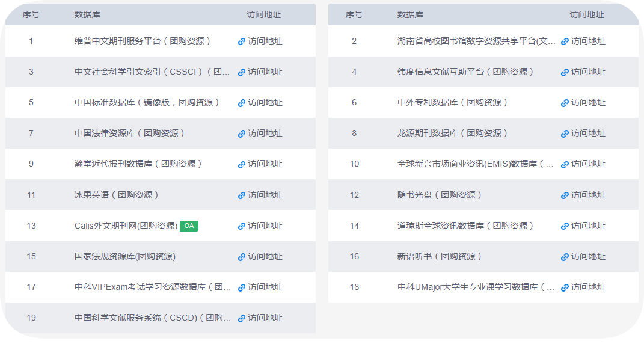Open 访问地址 for 中国标准数据库
This screenshot has height=344, width=644.
[265, 103]
